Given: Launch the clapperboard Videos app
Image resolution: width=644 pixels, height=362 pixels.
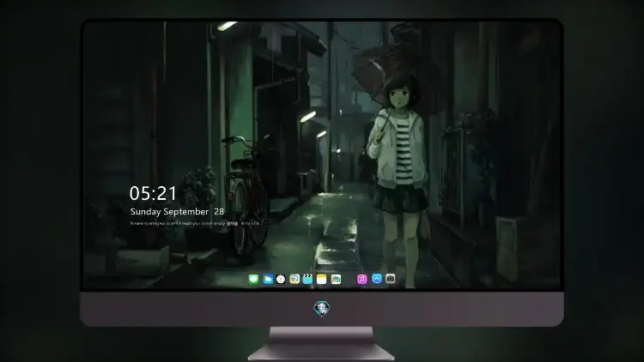Looking at the screenshot, I should (307, 279).
